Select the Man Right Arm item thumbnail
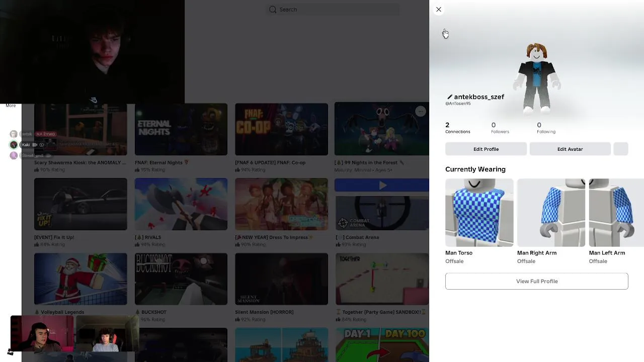This screenshot has width=644, height=362. click(x=551, y=212)
